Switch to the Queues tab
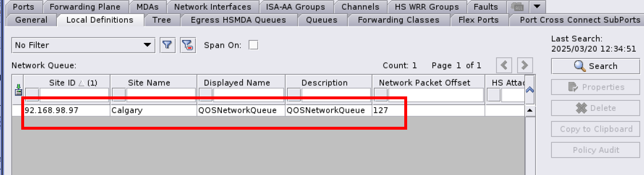644x175 pixels. click(321, 20)
